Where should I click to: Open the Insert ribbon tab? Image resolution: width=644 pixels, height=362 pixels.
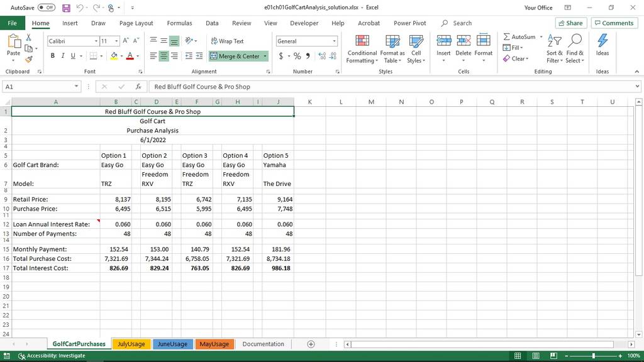click(x=70, y=23)
